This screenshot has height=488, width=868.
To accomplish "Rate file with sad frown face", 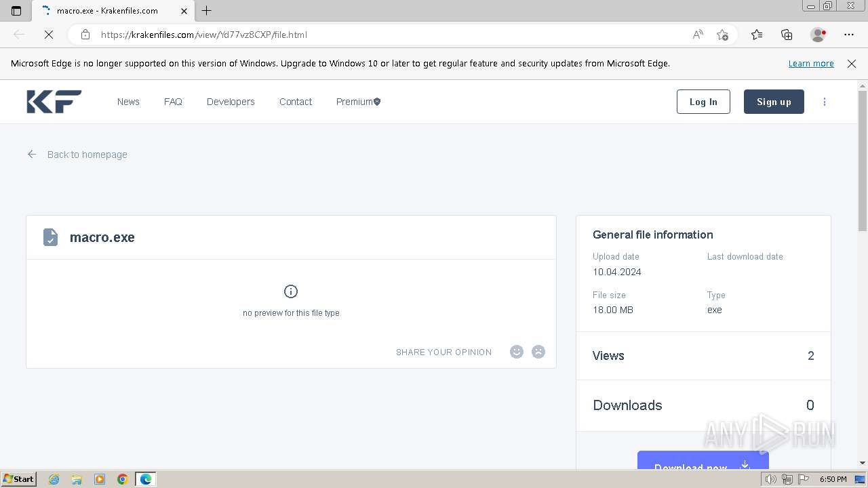I will tap(538, 352).
